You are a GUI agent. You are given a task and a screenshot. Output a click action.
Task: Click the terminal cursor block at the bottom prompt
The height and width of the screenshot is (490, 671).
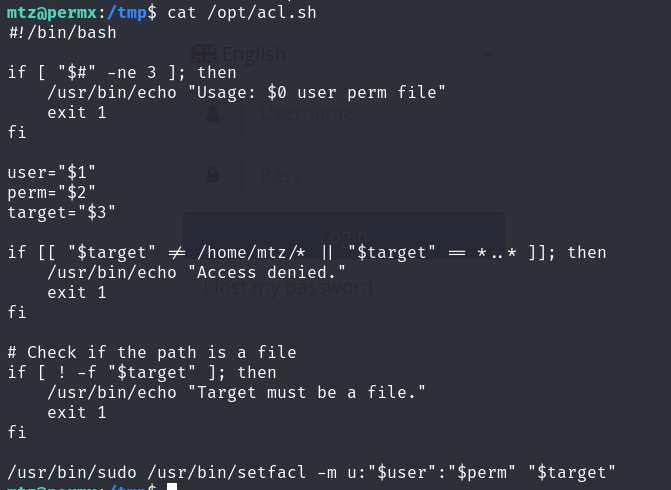coord(172,487)
